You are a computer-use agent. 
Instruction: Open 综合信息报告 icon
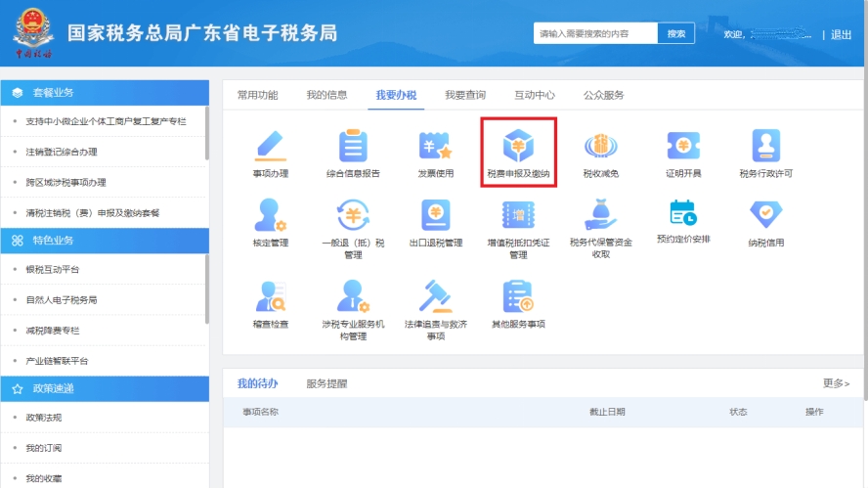click(x=352, y=147)
